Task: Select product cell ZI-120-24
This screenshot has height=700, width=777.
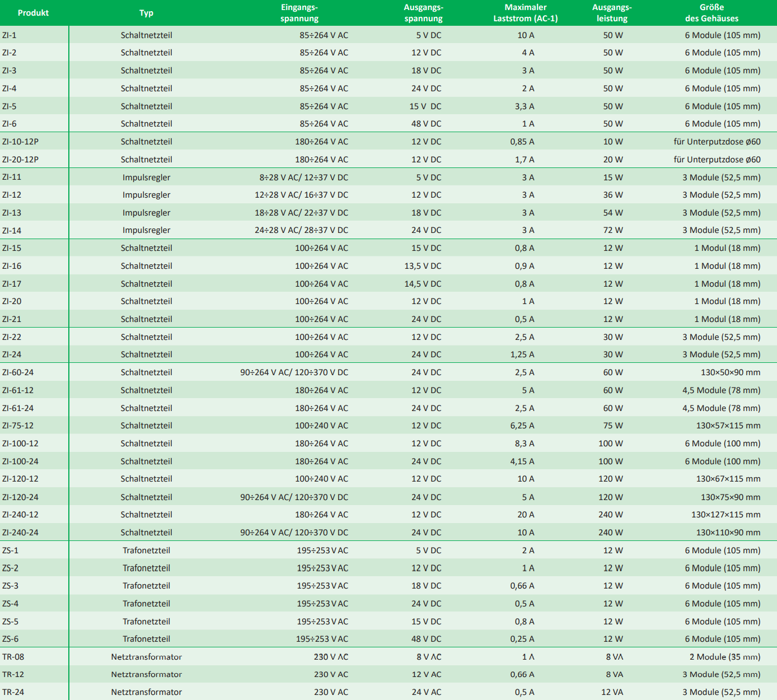Action: click(20, 497)
